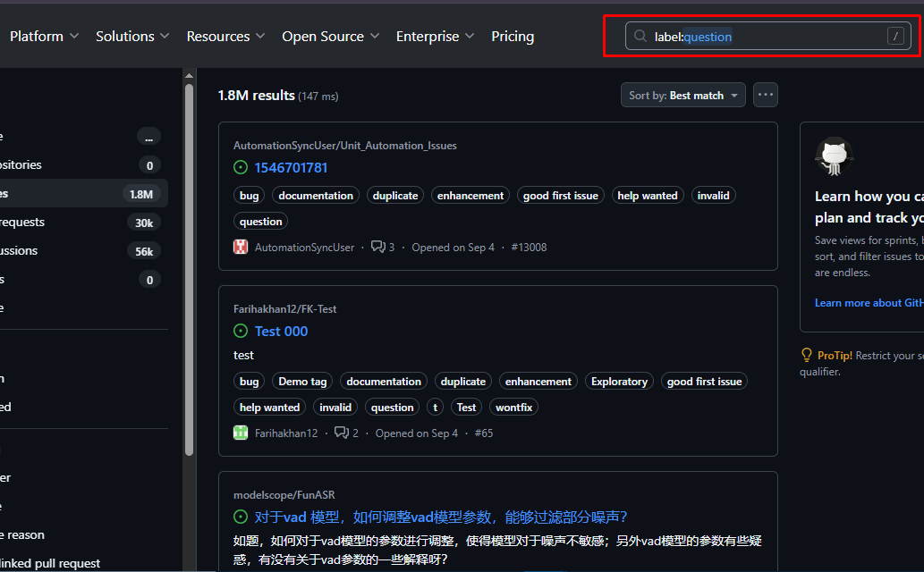Go to the Pricing page
The width and height of the screenshot is (924, 572).
pos(513,37)
